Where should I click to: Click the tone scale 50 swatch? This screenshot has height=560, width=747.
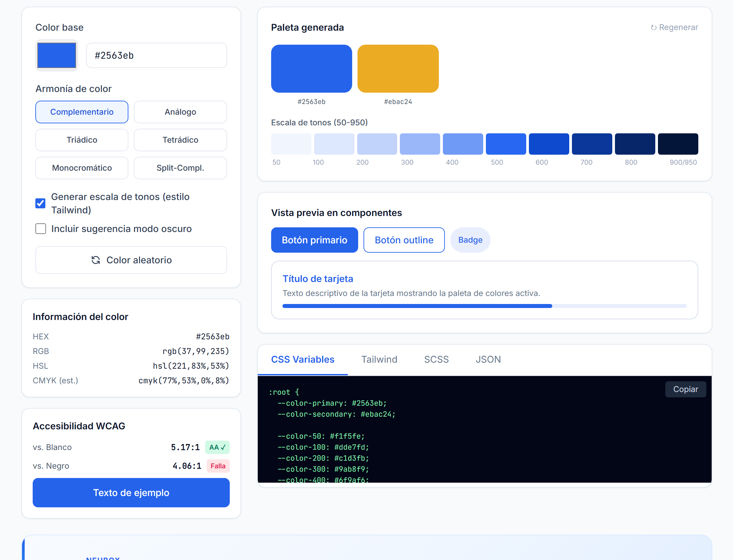pos(291,144)
